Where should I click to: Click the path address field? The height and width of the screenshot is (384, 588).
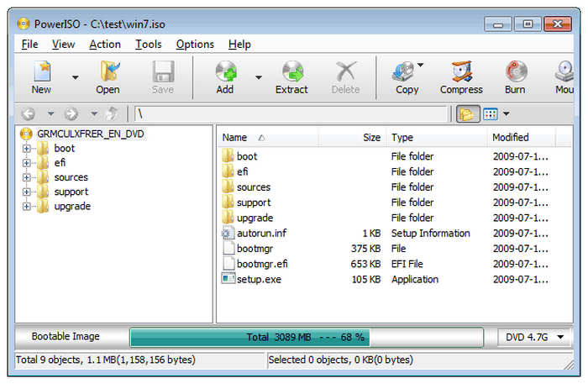[291, 113]
